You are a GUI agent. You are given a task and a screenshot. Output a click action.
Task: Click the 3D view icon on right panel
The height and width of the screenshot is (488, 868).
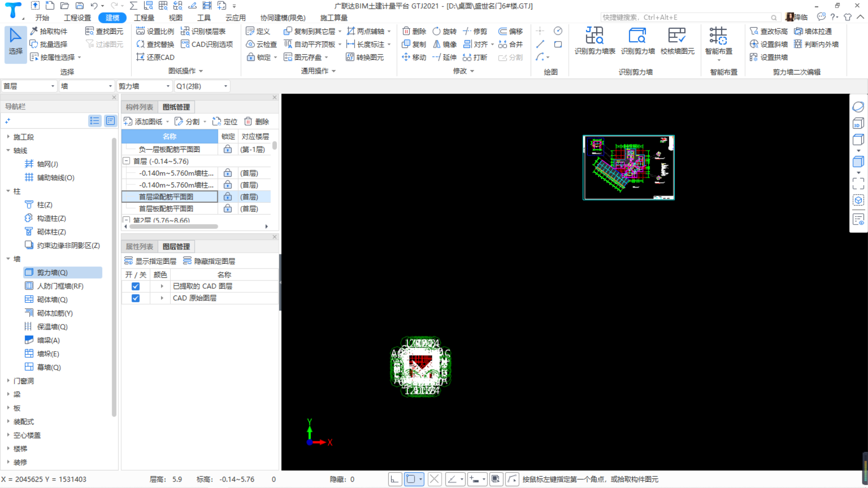pyautogui.click(x=858, y=123)
